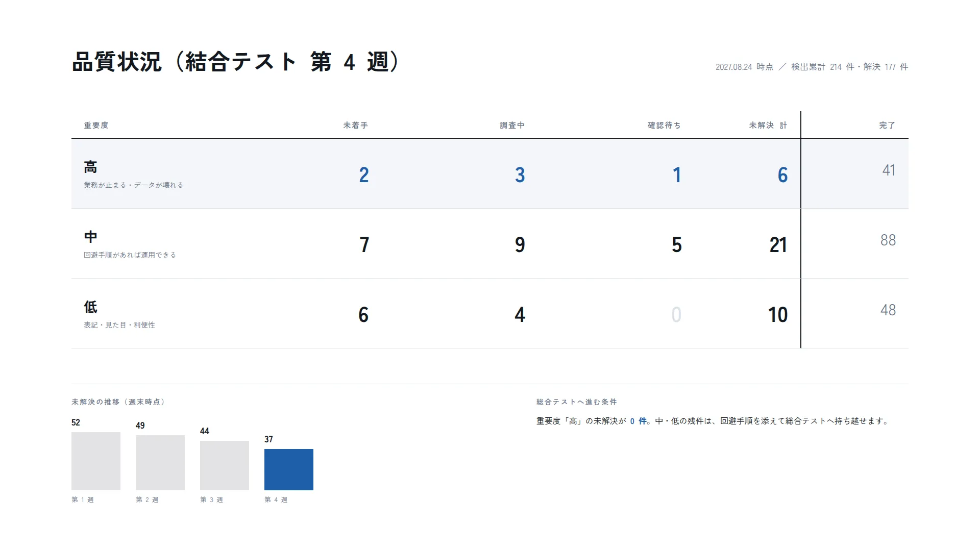
Task: Click the 高 row's 調査中 value 3
Action: [x=520, y=175]
